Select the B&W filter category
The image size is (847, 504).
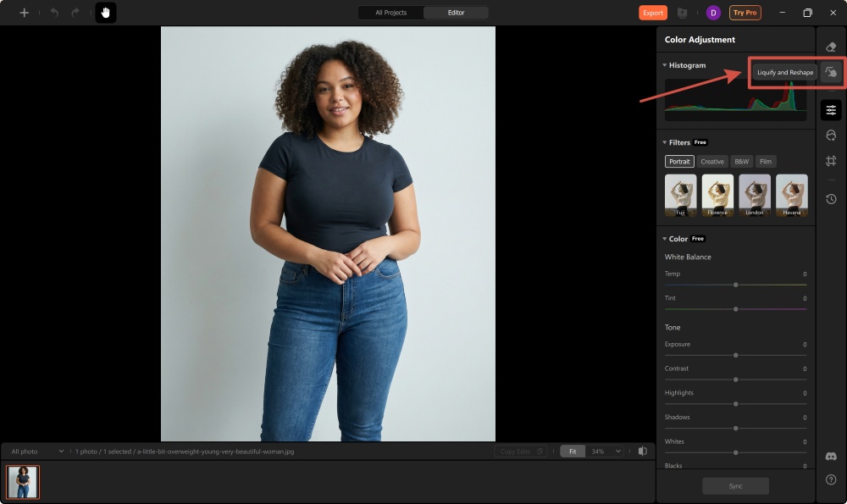pyautogui.click(x=741, y=161)
